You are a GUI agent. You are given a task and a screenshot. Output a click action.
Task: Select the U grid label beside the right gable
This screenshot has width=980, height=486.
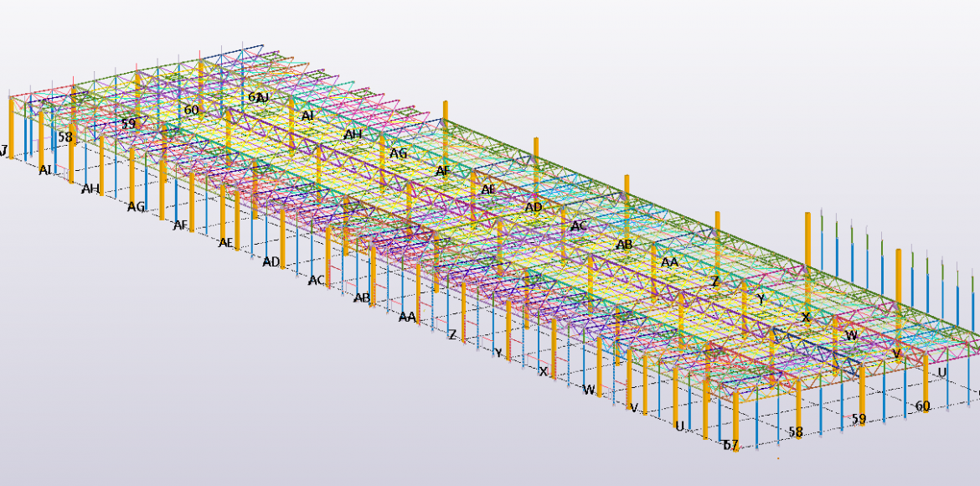coord(942,372)
